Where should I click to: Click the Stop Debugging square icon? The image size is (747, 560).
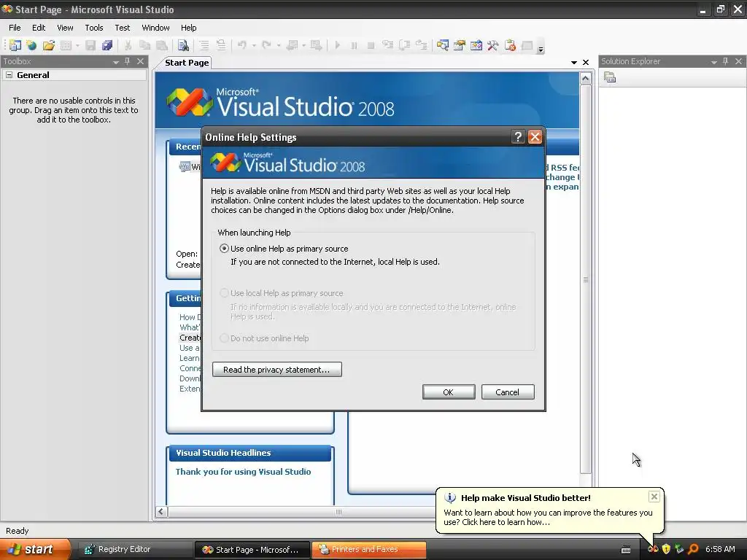(371, 45)
